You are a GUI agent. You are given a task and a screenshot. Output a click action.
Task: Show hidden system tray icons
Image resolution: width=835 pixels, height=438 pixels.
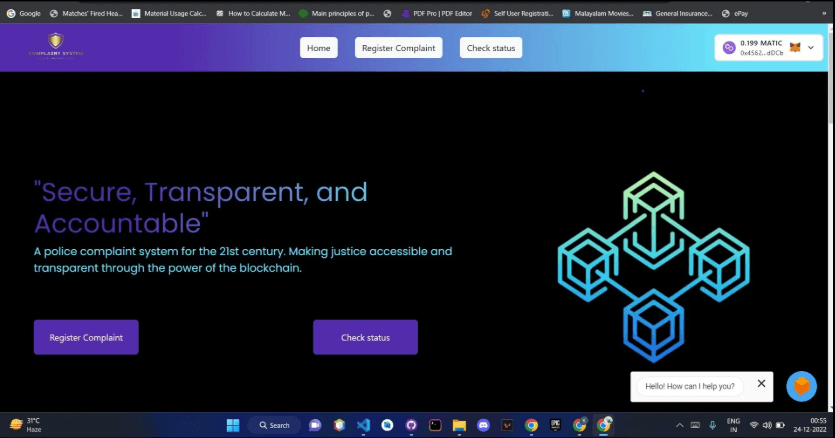(x=680, y=425)
